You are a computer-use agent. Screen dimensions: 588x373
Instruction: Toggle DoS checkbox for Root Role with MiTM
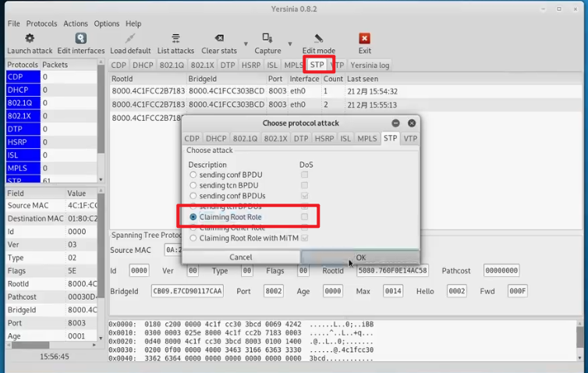coord(304,238)
